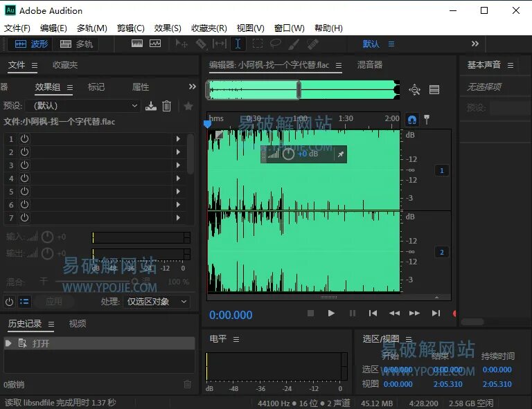
Task: Show spectral pitch display
Action: (x=155, y=44)
